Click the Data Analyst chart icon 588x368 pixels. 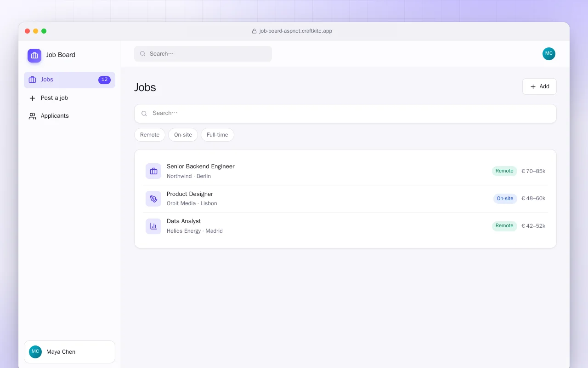153,226
